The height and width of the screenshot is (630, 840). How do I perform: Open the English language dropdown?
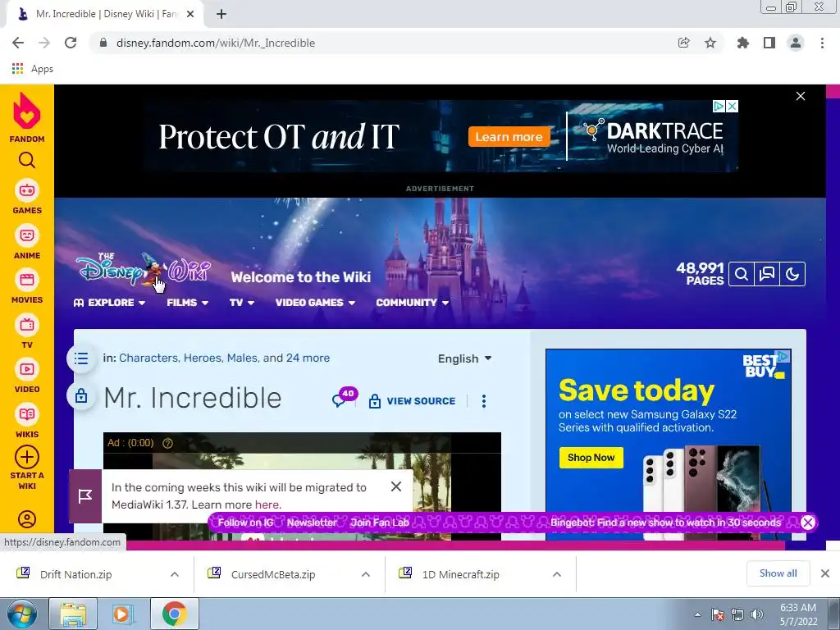464,358
